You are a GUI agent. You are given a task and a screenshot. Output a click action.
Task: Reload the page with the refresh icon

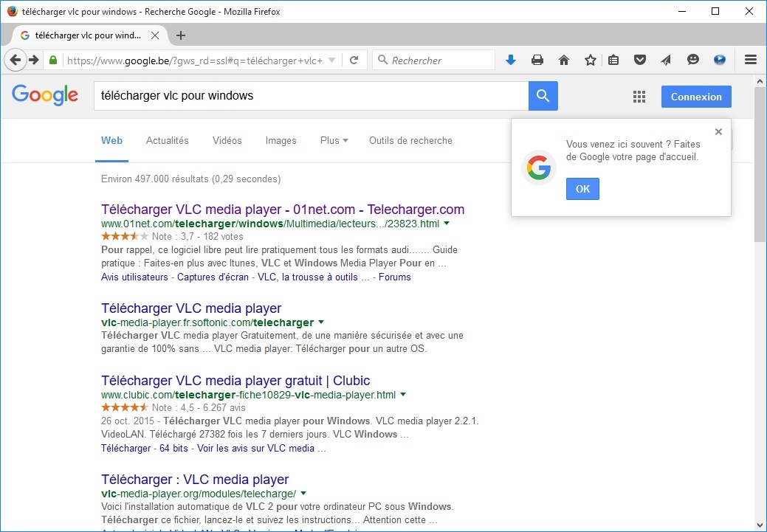pyautogui.click(x=354, y=61)
